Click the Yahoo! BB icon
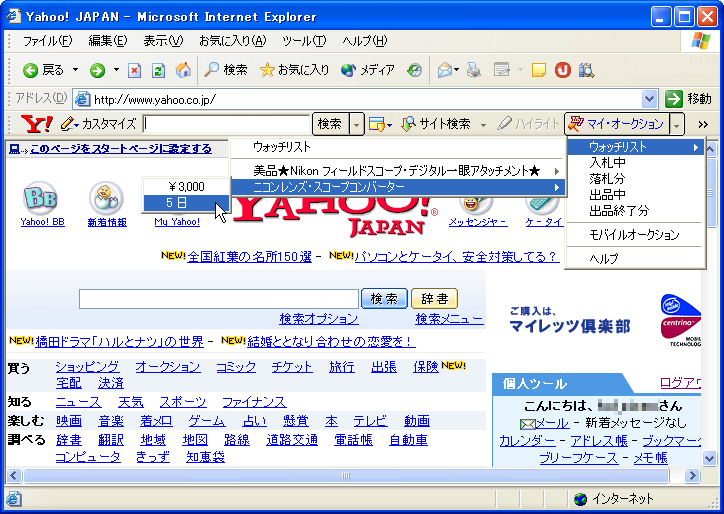 pyautogui.click(x=40, y=198)
